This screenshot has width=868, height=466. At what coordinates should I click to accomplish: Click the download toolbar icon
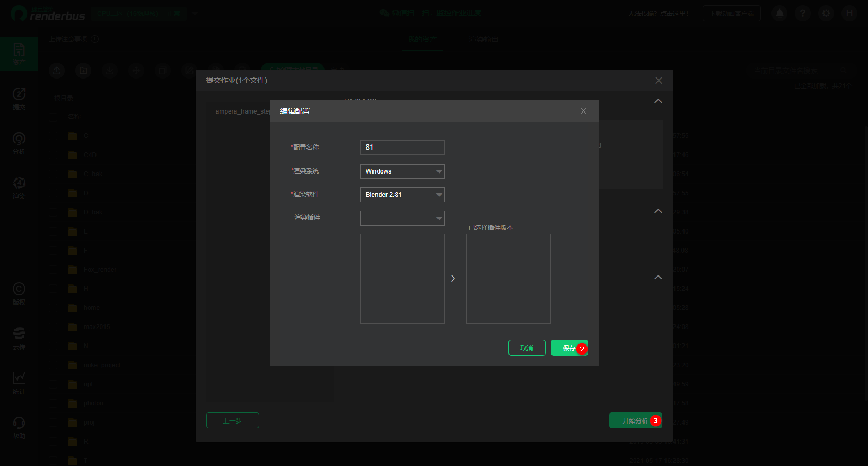[x=110, y=70]
